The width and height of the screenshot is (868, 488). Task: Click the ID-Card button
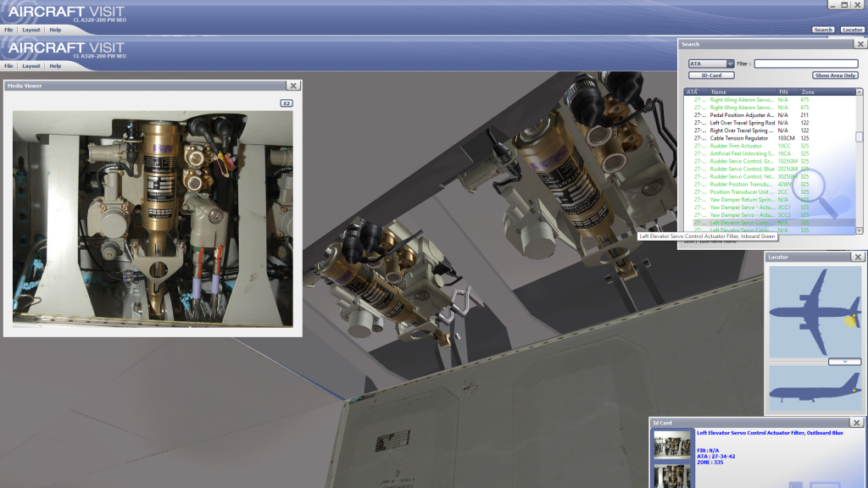pyautogui.click(x=711, y=75)
